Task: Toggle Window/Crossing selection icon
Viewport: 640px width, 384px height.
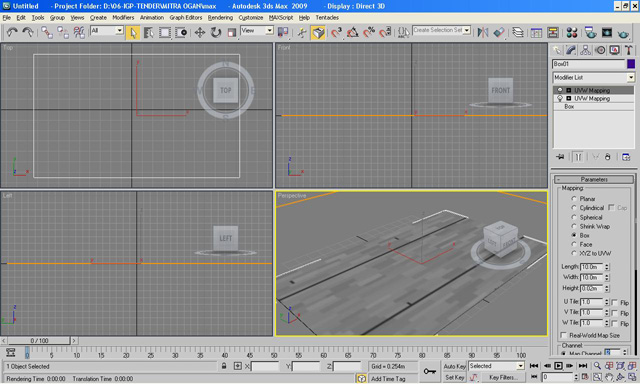Action: coord(181,33)
